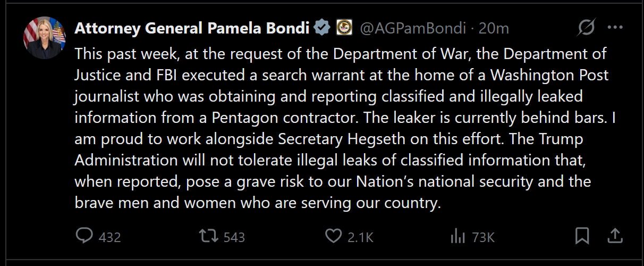Screen dimensions: 644x266
Task: View post analytics bar chart icon
Action: (457, 236)
